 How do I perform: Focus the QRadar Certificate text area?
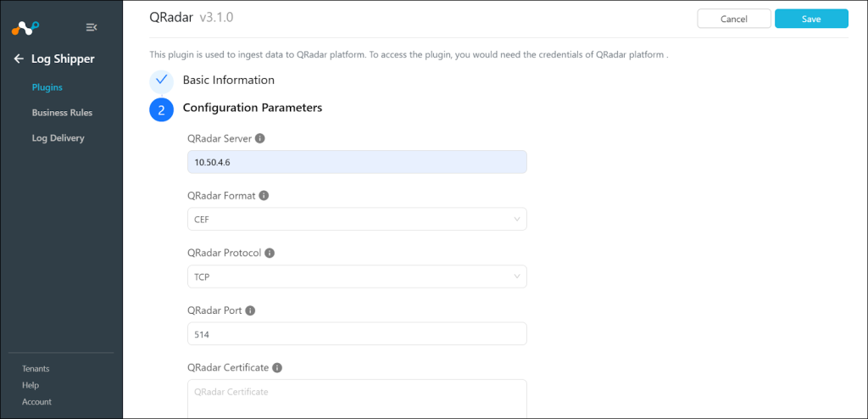pyautogui.click(x=357, y=399)
